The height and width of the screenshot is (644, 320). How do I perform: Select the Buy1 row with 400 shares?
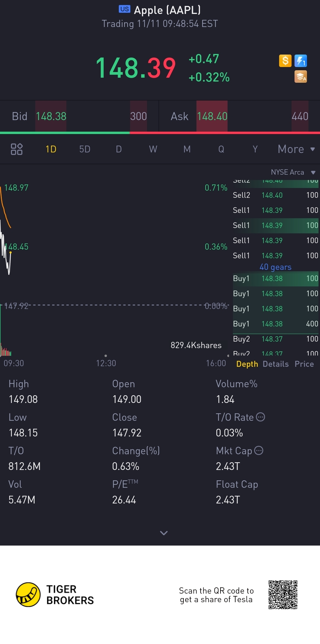276,324
